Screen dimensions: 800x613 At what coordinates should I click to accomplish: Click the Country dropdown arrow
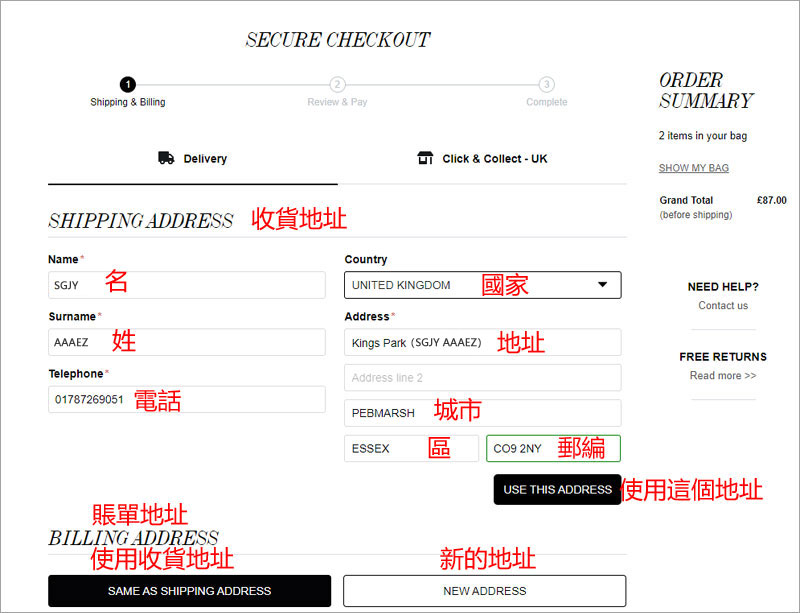tap(602, 285)
